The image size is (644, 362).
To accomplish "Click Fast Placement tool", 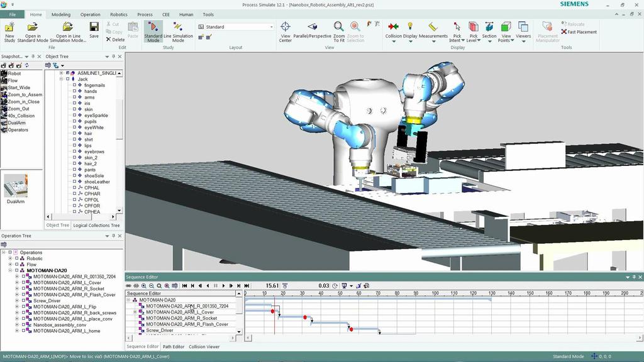I will pos(579,32).
